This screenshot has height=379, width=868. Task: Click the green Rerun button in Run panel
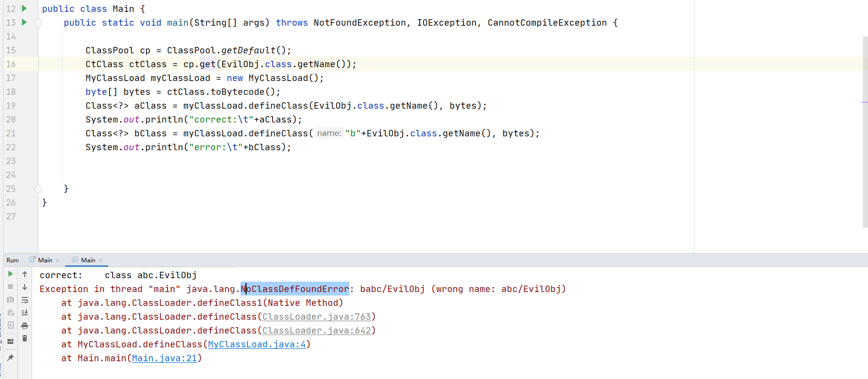pos(10,274)
